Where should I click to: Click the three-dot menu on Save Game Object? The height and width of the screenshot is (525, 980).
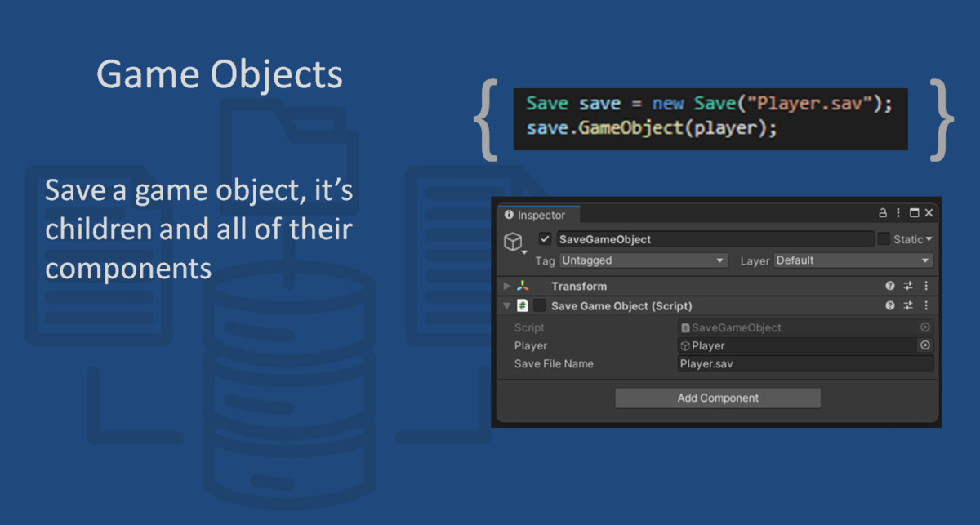(x=925, y=305)
